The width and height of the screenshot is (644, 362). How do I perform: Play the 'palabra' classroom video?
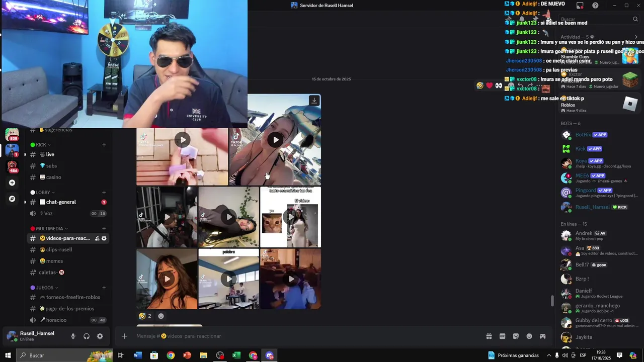point(228,279)
